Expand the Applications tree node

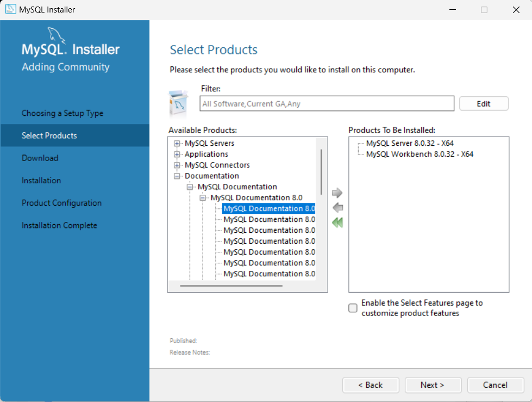coord(177,154)
